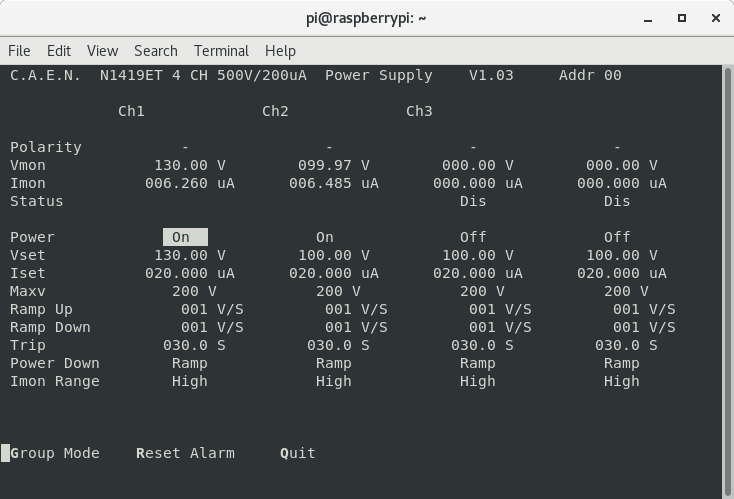This screenshot has width=734, height=499.
Task: Select the Ch2 Imon Range High setting
Action: (x=334, y=381)
